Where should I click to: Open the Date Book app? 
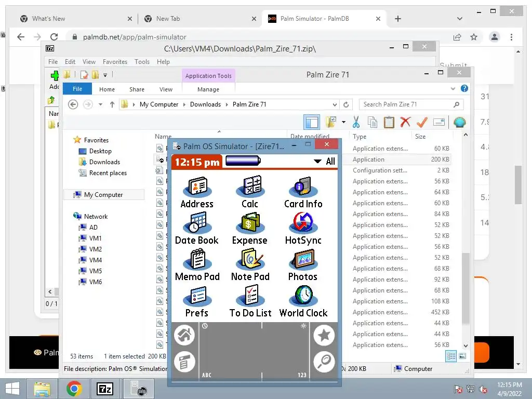click(197, 229)
